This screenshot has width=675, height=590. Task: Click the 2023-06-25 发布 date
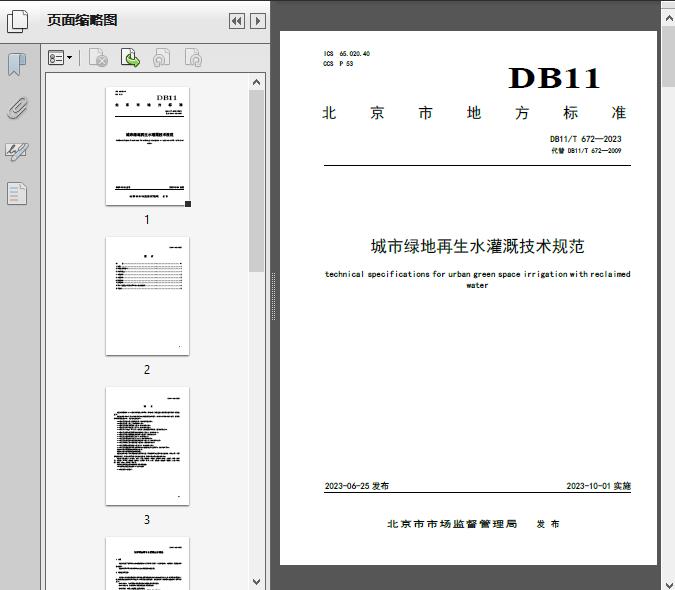[x=357, y=486]
